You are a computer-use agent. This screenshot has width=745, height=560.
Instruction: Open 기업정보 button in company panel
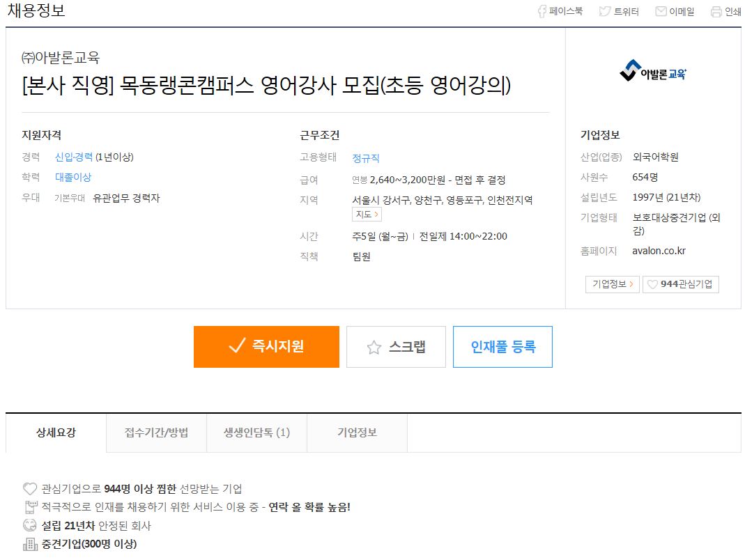tap(613, 284)
